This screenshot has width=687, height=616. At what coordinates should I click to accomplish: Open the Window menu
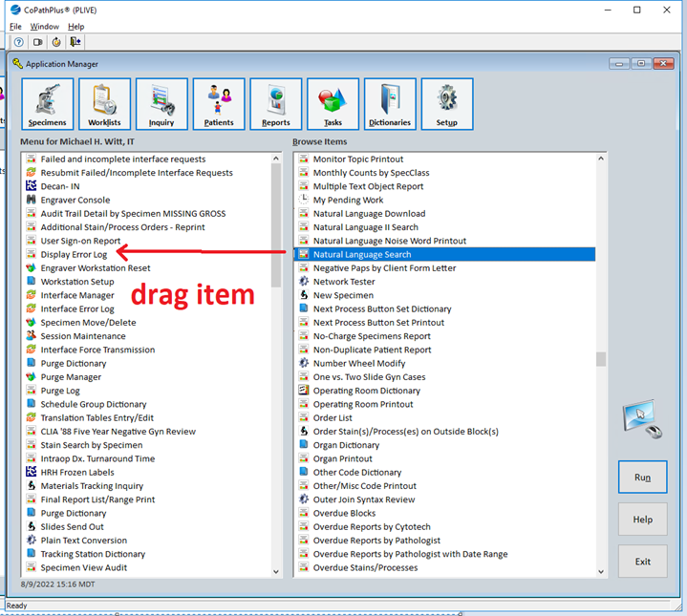[x=44, y=27]
